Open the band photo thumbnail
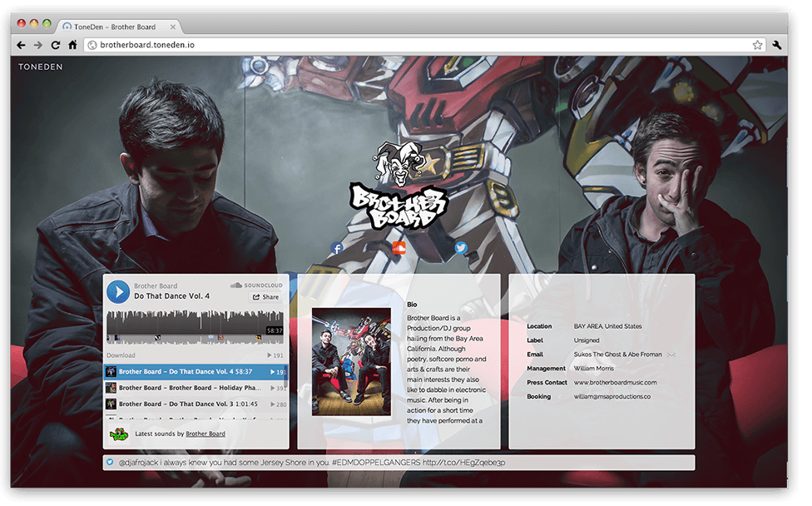 (x=350, y=362)
